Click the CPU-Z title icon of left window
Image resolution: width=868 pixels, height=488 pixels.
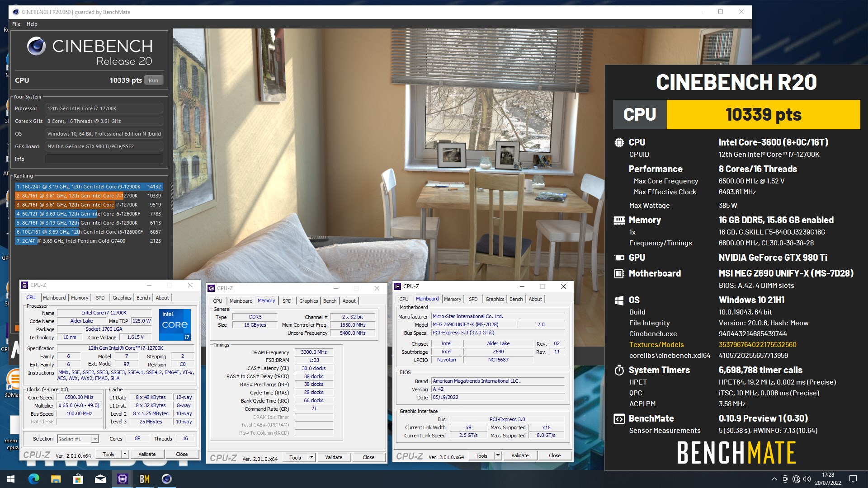pyautogui.click(x=24, y=285)
